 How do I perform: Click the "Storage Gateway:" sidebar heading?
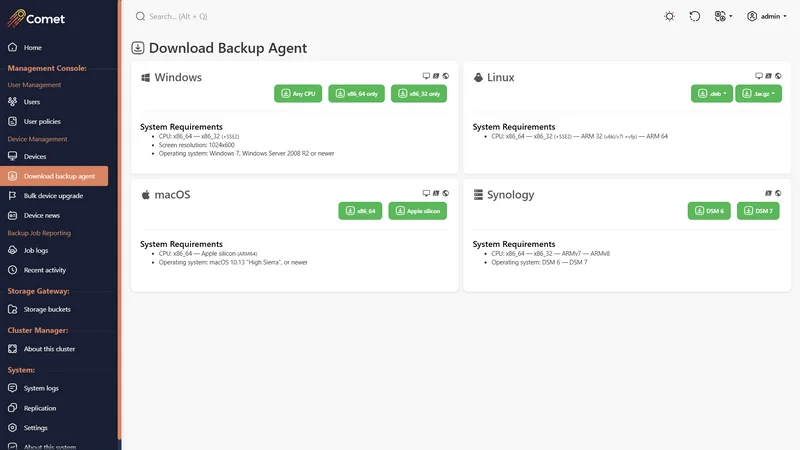38,291
